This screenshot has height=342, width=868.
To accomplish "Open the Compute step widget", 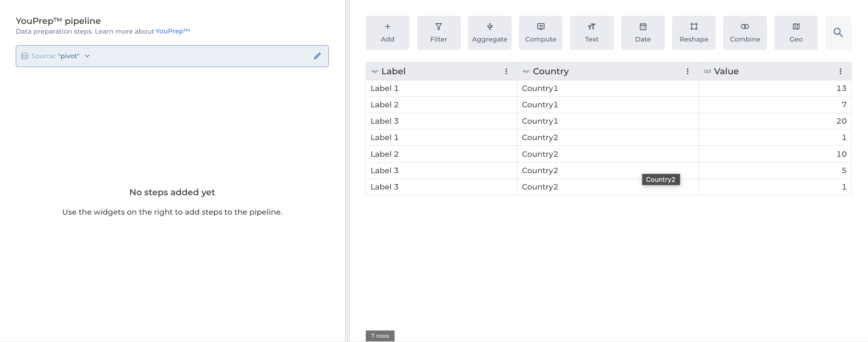I will [540, 33].
